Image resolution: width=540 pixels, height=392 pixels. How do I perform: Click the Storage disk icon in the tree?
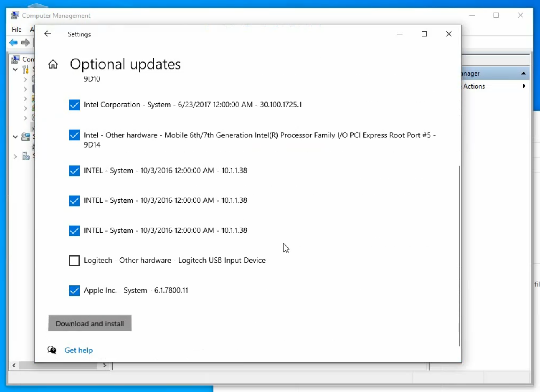click(x=25, y=137)
